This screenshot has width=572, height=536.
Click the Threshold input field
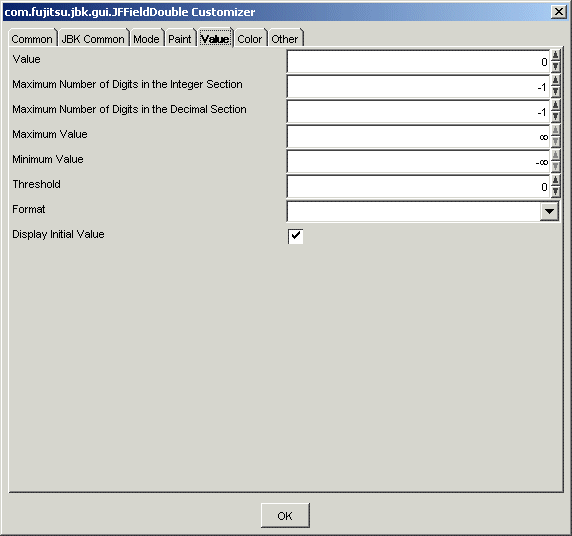coord(418,186)
